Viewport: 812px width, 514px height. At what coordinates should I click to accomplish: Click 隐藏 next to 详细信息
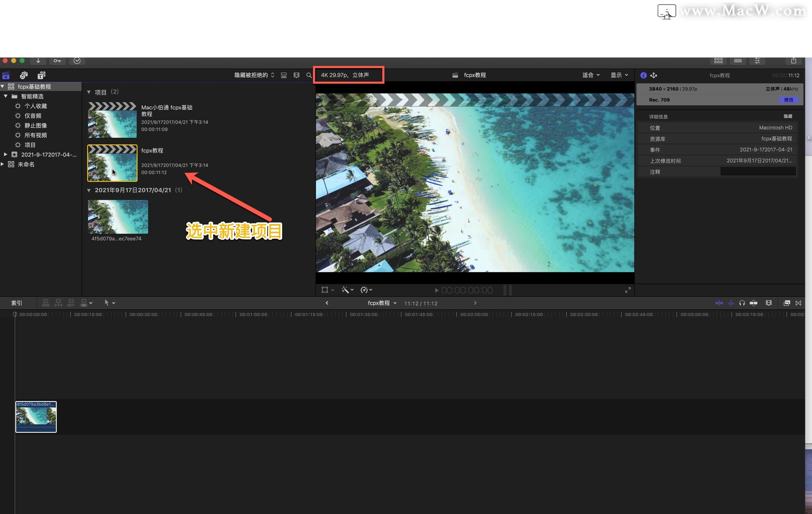coord(787,117)
